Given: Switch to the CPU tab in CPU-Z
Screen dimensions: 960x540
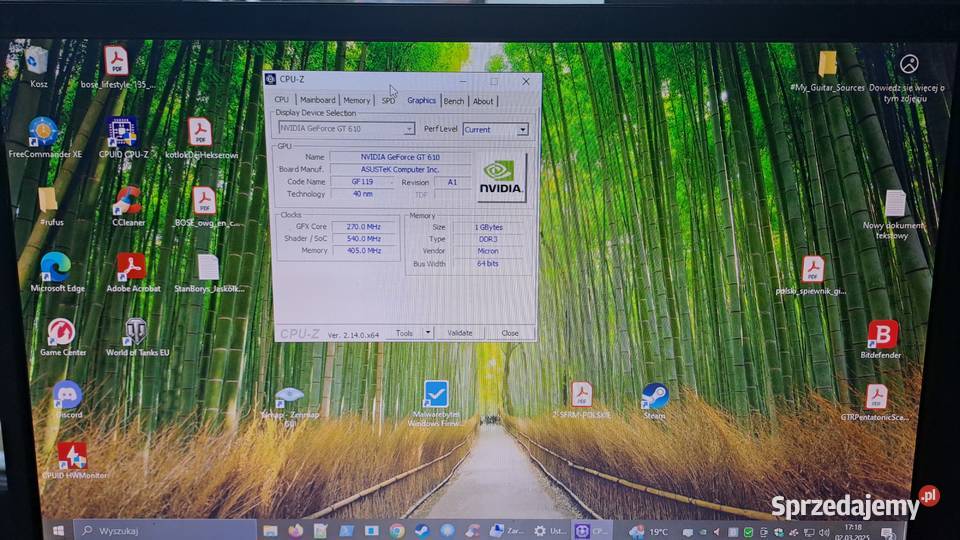Looking at the screenshot, I should pos(282,100).
